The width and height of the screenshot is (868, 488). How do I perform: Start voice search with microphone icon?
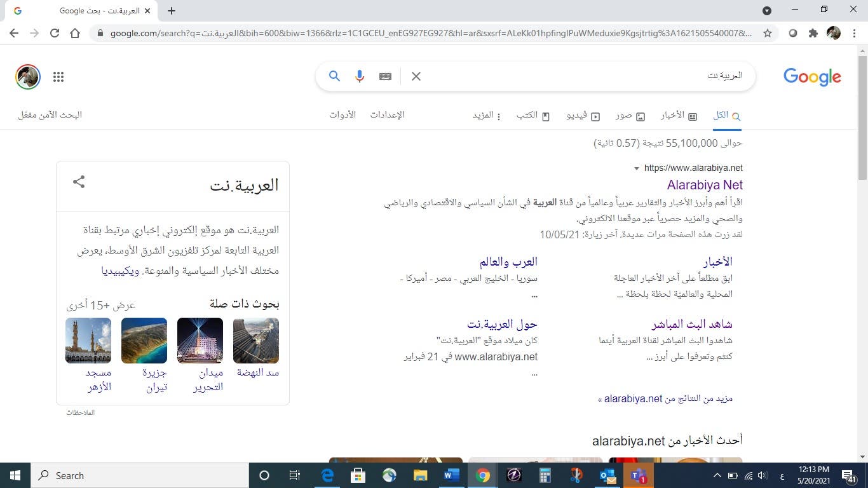[360, 76]
